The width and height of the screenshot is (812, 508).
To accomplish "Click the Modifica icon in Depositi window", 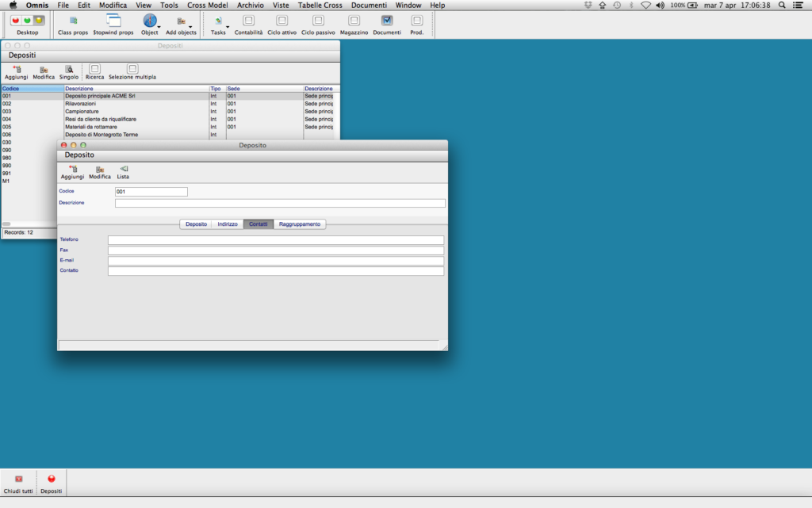I will pos(43,71).
